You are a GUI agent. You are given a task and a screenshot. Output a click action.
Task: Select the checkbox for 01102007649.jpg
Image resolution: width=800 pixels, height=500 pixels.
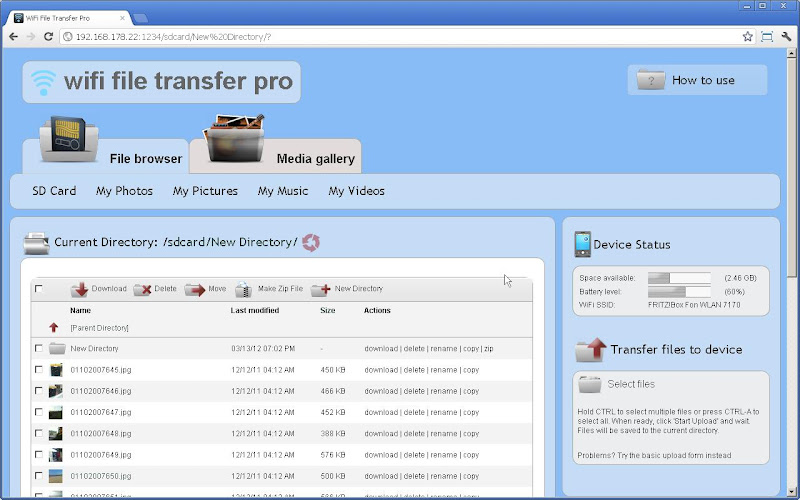coord(39,454)
